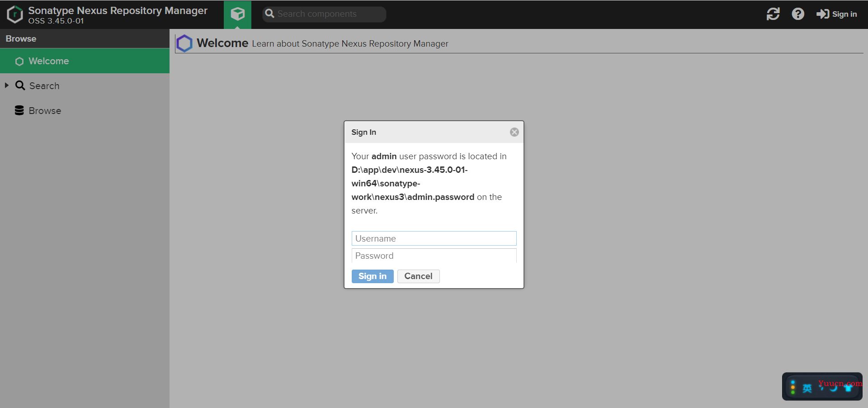Screen dimensions: 868x408
Task: Click the Welcome page hexagon icon
Action: click(184, 43)
